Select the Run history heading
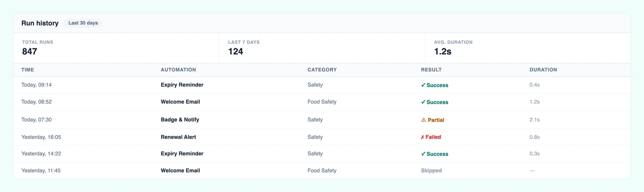The image size is (644, 192). tap(40, 23)
